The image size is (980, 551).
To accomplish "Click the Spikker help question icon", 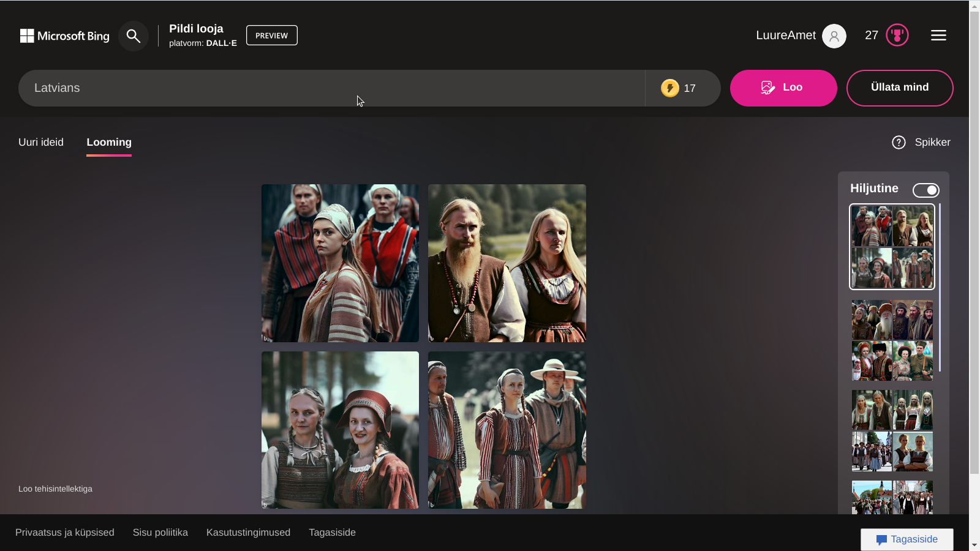I will coord(899,143).
